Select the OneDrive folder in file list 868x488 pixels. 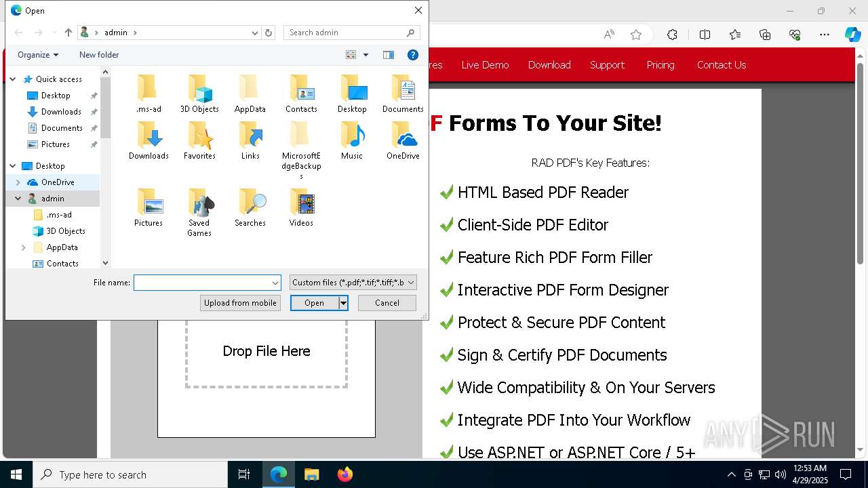click(x=403, y=141)
